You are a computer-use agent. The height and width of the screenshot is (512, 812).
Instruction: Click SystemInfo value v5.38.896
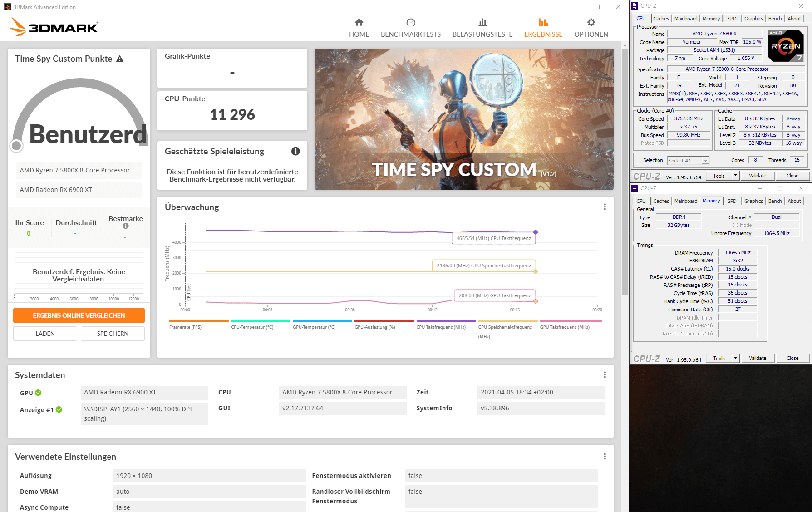pos(541,408)
